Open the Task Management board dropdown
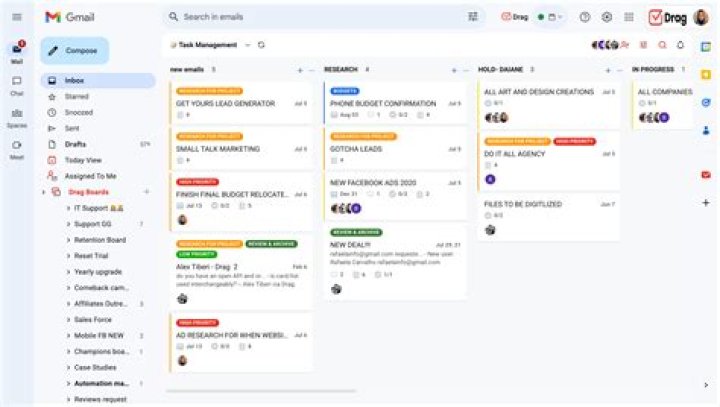 (248, 45)
